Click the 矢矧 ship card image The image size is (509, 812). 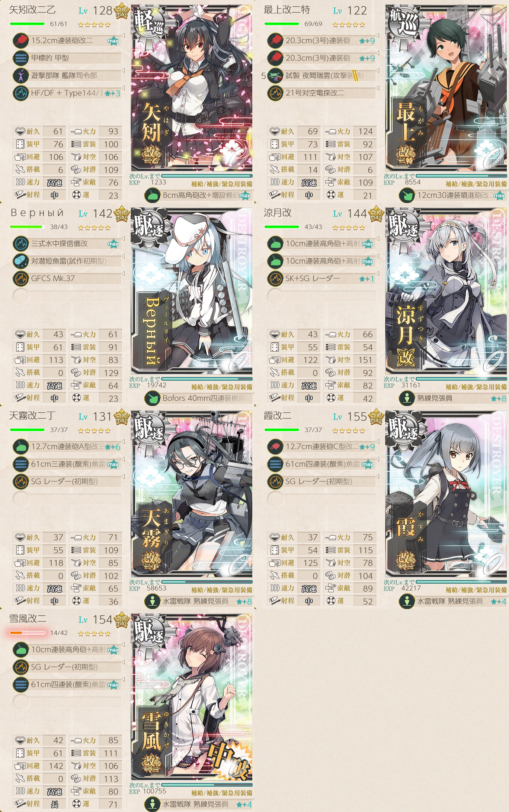coord(192,88)
